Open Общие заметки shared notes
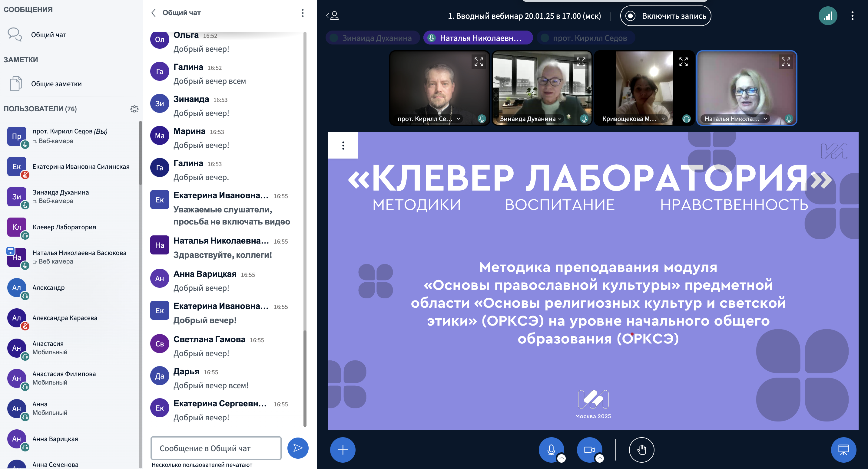 click(x=56, y=84)
